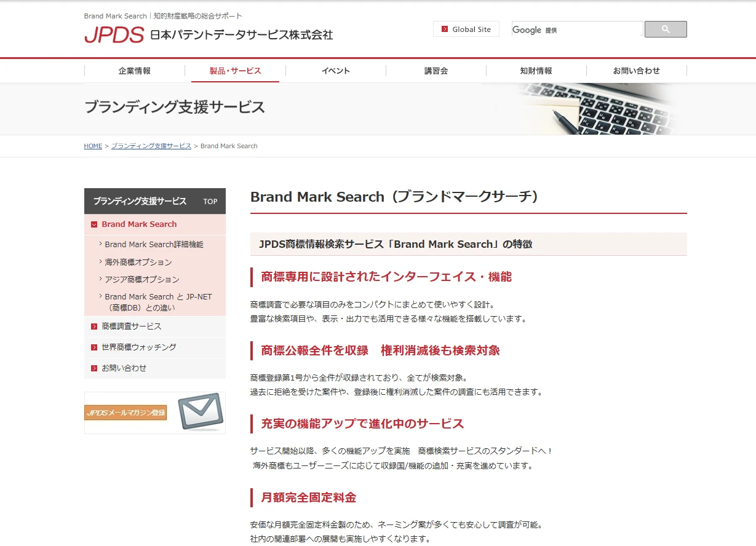Select 製品・サービス in the navigation bar
756x546 pixels.
235,71
